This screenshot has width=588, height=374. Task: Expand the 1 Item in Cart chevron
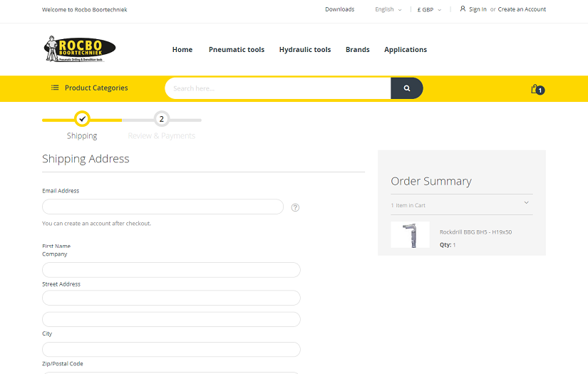526,203
